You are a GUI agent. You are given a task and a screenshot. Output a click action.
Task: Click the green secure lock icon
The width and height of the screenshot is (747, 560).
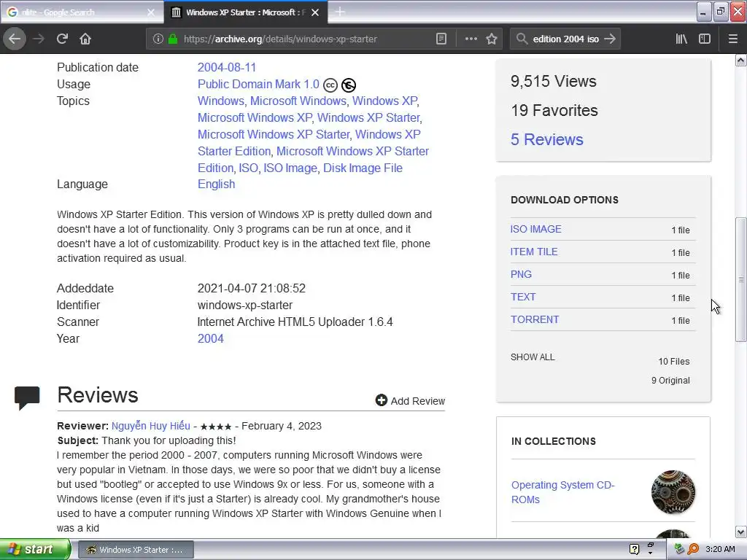coord(172,39)
